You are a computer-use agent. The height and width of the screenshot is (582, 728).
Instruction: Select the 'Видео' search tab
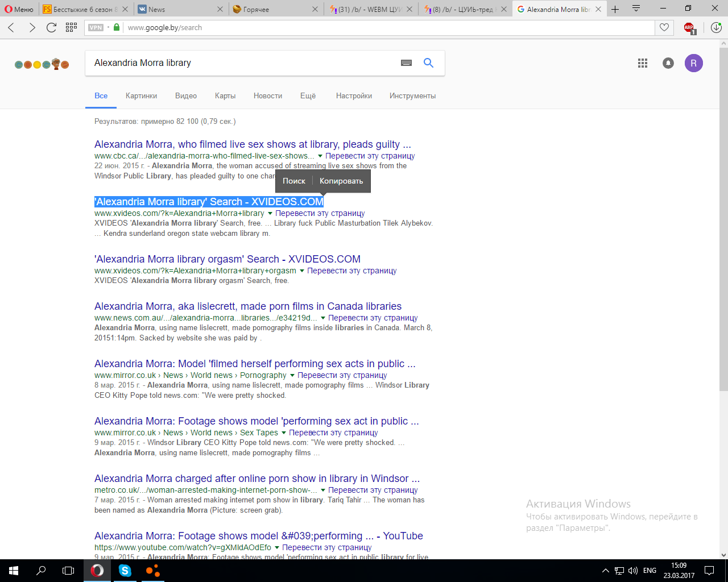pyautogui.click(x=186, y=96)
